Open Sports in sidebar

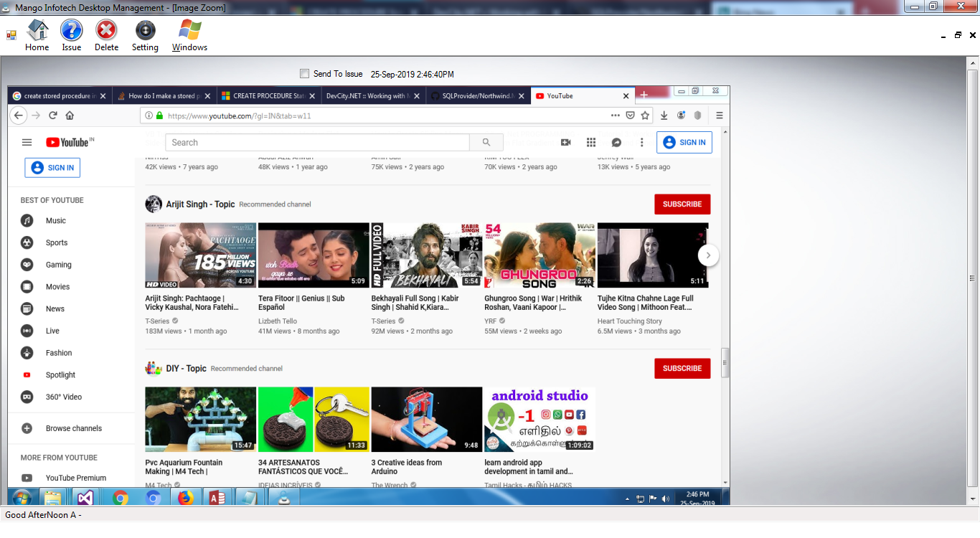pos(72,242)
